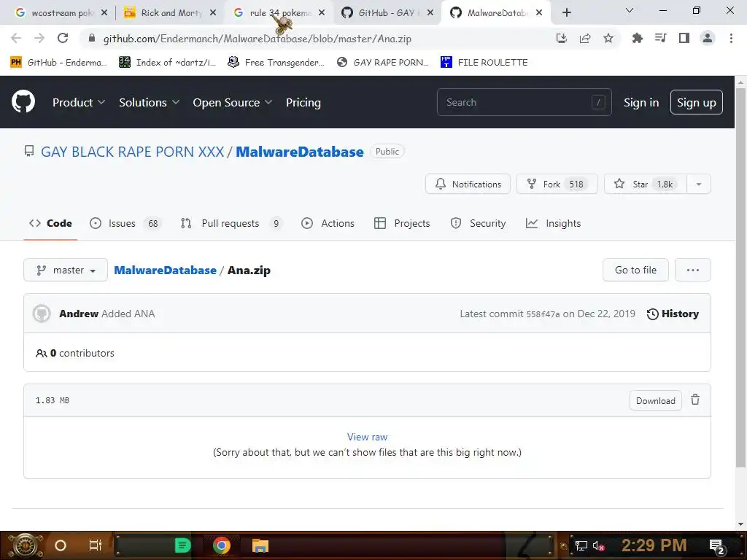
Task: Open the Chrome three-dot menu
Action: (x=731, y=38)
